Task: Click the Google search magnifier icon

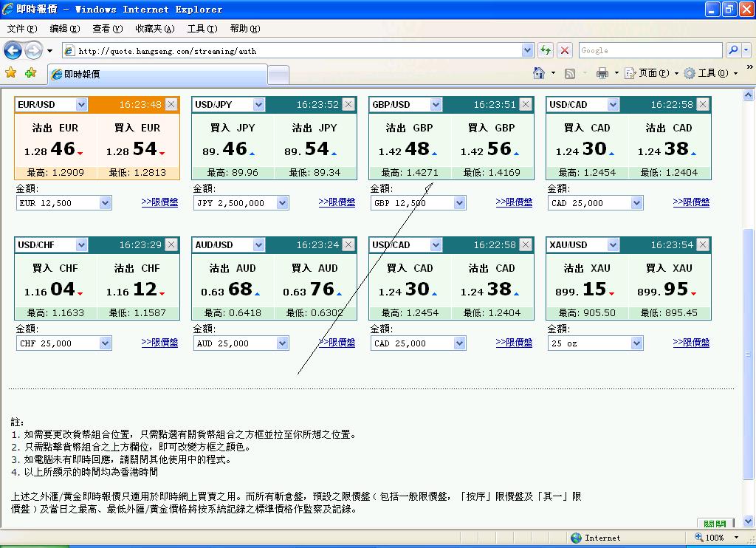Action: coord(733,49)
